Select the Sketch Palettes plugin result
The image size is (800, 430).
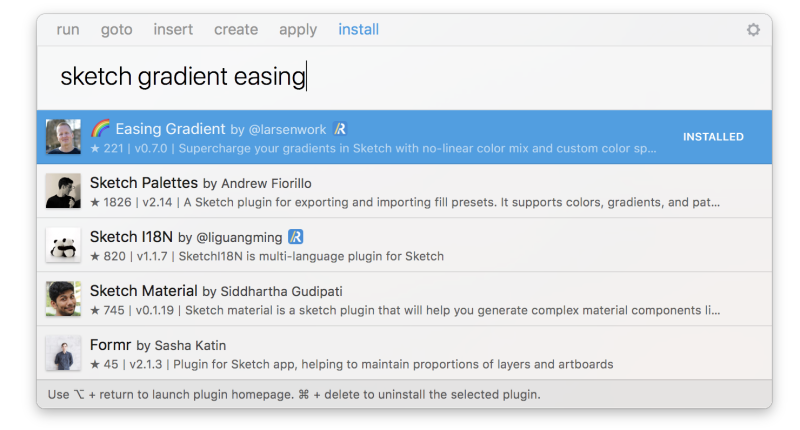404,191
